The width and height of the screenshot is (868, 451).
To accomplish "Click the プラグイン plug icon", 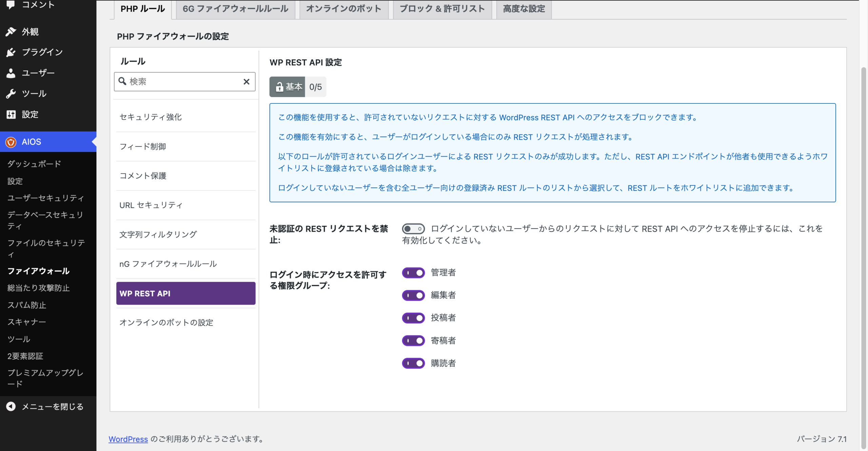I will click(x=11, y=52).
